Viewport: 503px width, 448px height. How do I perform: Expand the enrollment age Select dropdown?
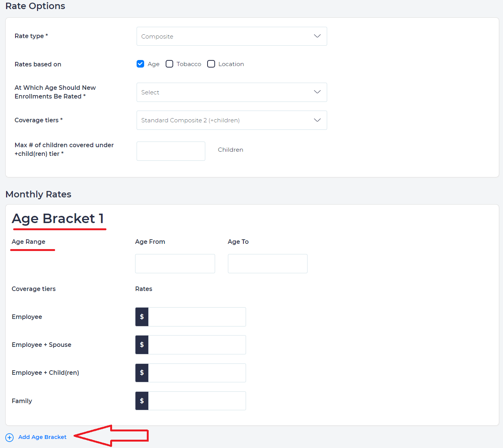[x=232, y=92]
